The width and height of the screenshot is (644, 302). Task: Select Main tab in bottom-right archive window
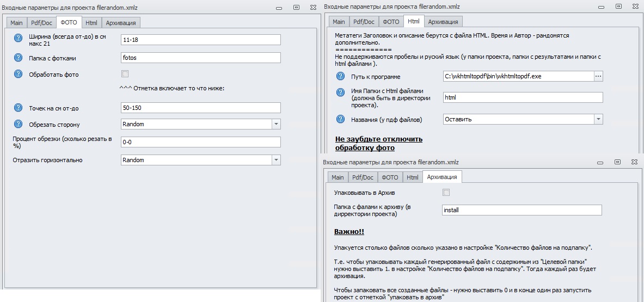coord(338,177)
